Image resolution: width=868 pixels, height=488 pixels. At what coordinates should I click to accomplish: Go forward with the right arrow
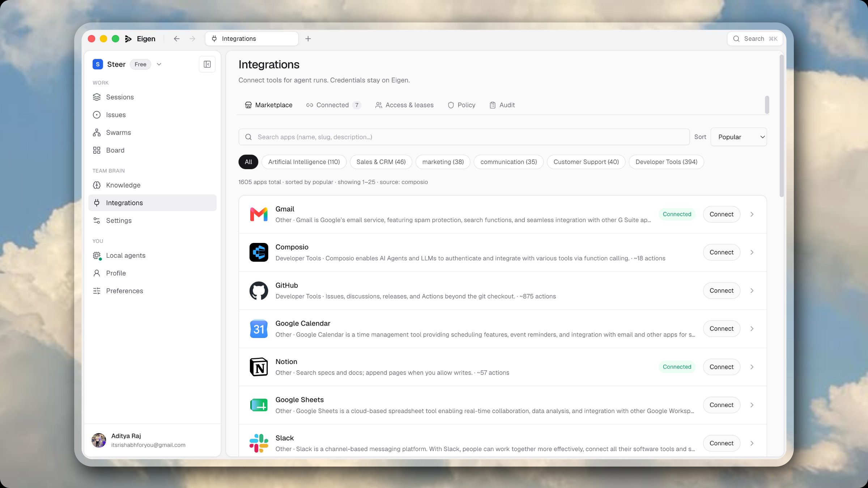pos(192,39)
